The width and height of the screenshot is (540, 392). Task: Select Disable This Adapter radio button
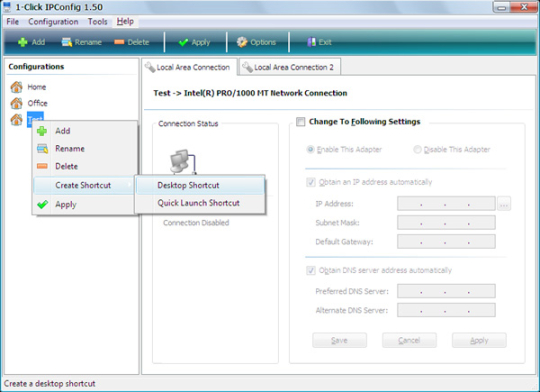[417, 149]
